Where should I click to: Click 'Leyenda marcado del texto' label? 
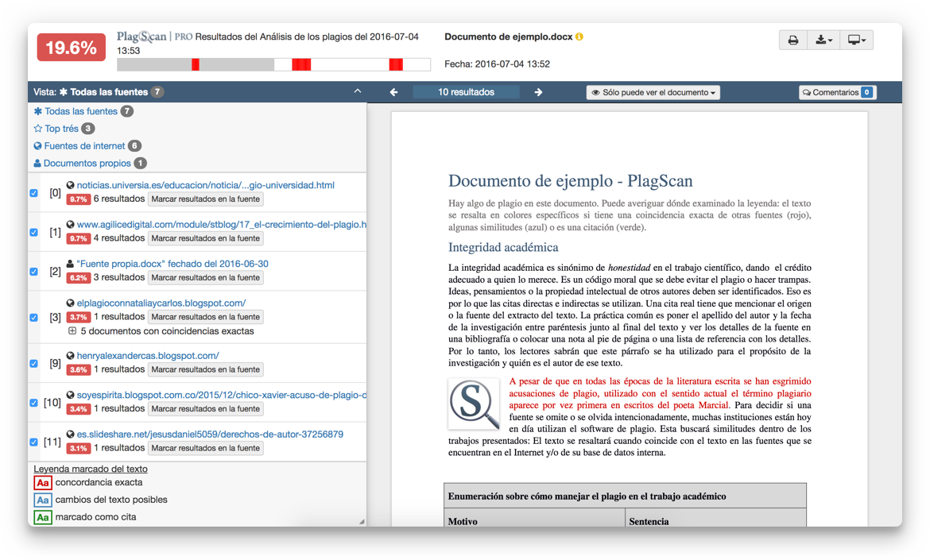tap(90, 469)
